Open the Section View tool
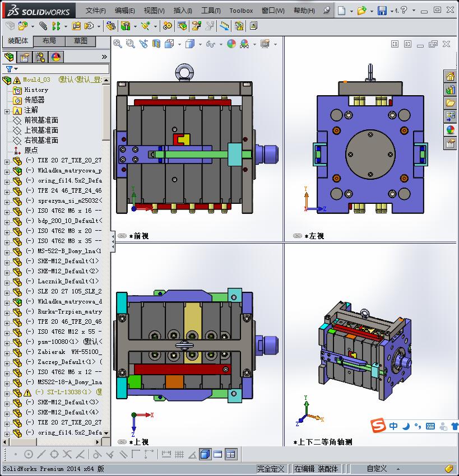Viewport: 459px width, 476px height. tap(156, 44)
